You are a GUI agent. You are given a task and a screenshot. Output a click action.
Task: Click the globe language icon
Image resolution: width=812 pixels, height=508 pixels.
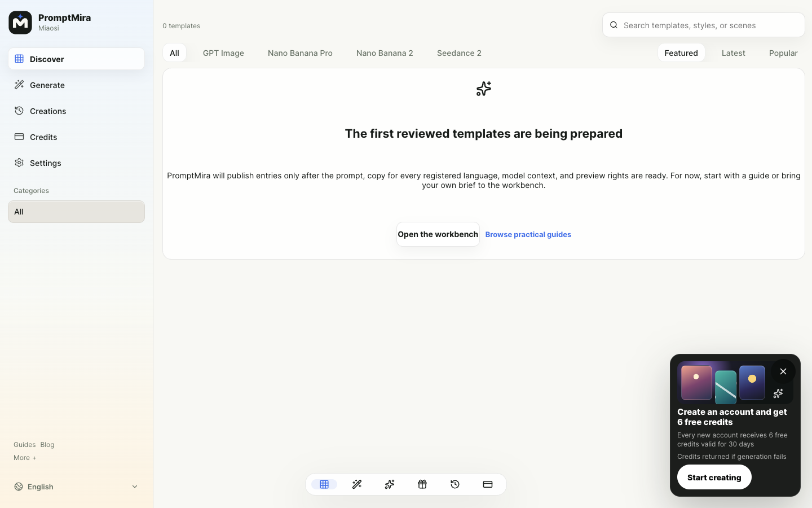pos(19,487)
